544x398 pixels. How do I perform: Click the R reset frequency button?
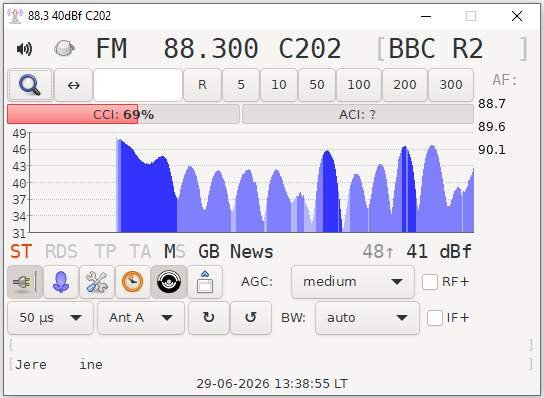pos(202,85)
